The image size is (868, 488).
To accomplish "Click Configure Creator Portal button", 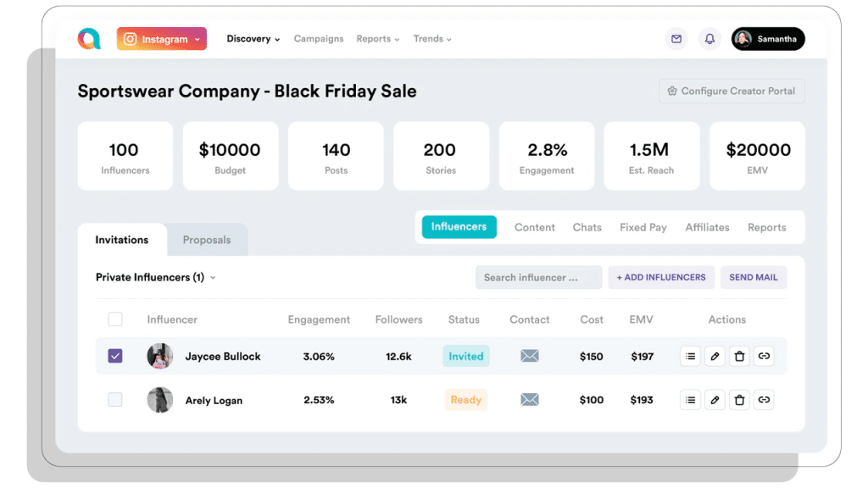I will 732,91.
